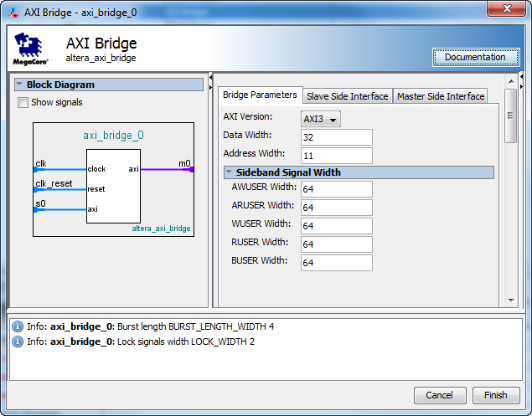Open the Documentation button

click(x=475, y=57)
